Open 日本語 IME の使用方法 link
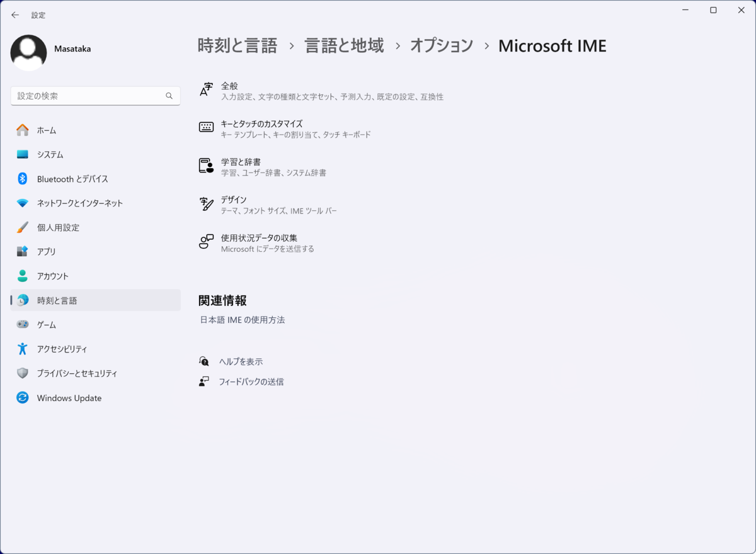The width and height of the screenshot is (756, 554). coord(243,320)
